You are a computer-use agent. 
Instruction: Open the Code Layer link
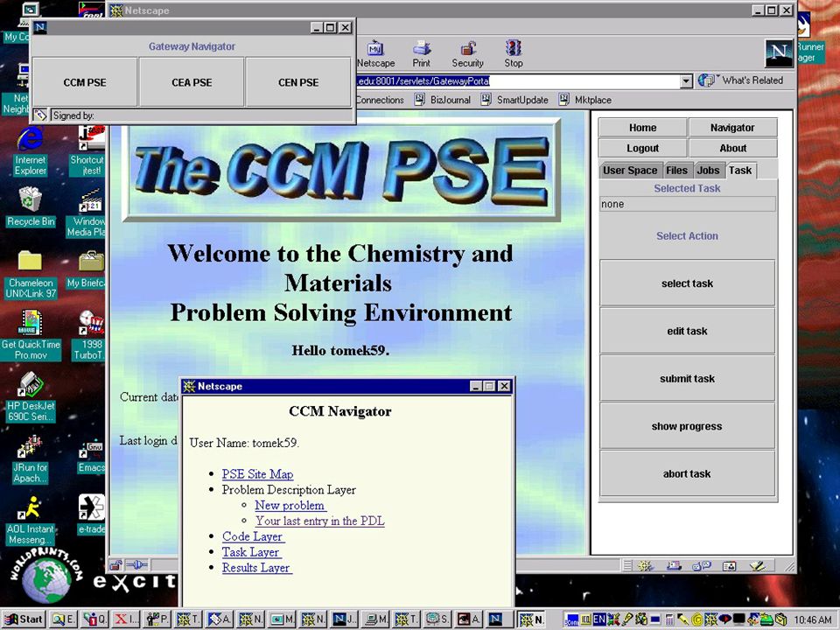coord(252,536)
